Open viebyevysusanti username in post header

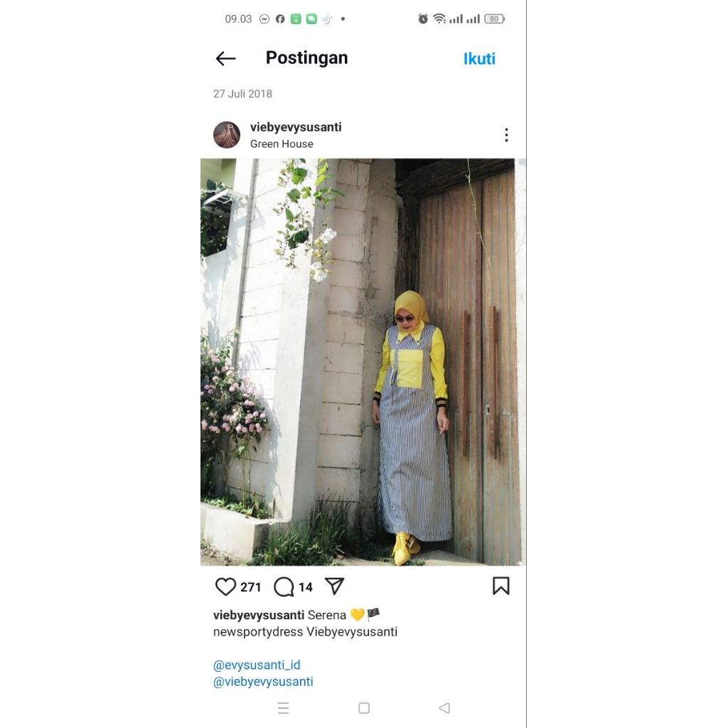(296, 127)
